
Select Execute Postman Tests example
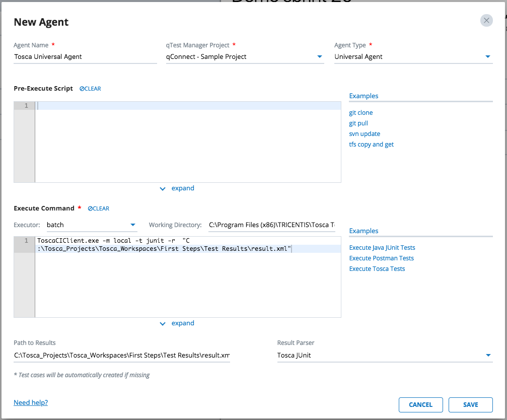tap(382, 258)
